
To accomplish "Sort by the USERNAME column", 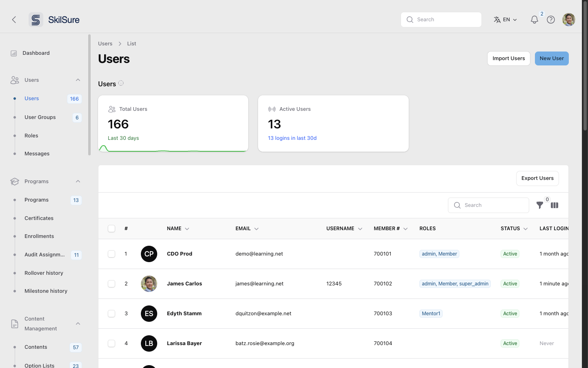I will pyautogui.click(x=344, y=229).
